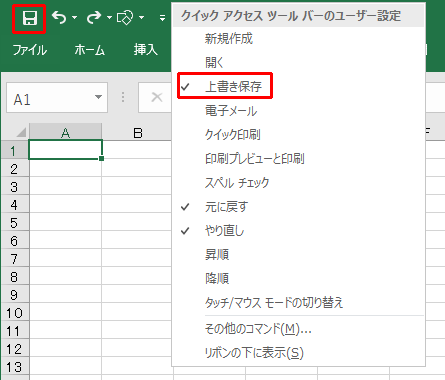This screenshot has height=380, width=445.
Task: Select column A header
Action: pos(65,133)
